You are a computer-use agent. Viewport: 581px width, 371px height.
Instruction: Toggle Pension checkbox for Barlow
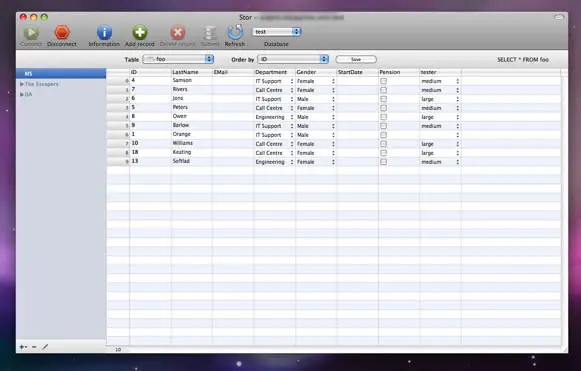pyautogui.click(x=384, y=126)
